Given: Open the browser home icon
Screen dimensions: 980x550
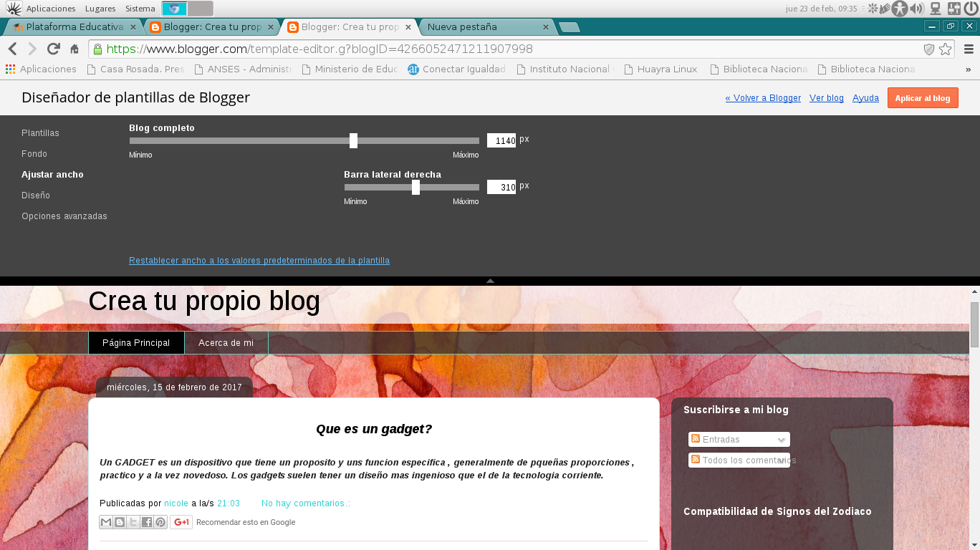Looking at the screenshot, I should coord(75,49).
